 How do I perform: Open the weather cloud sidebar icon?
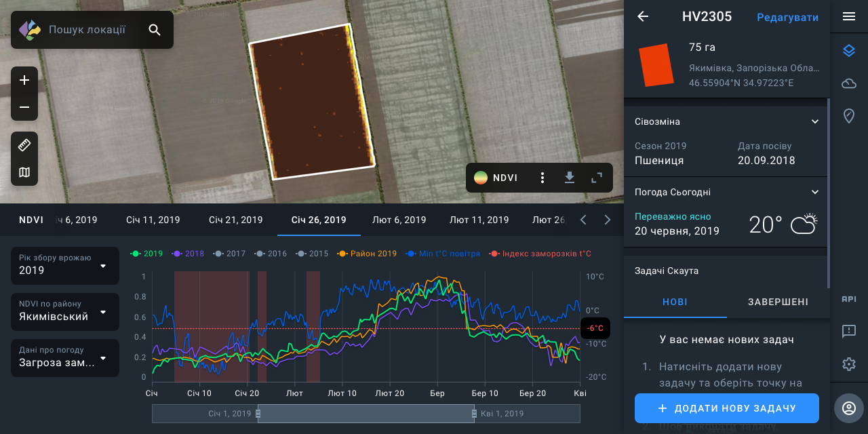coord(849,83)
